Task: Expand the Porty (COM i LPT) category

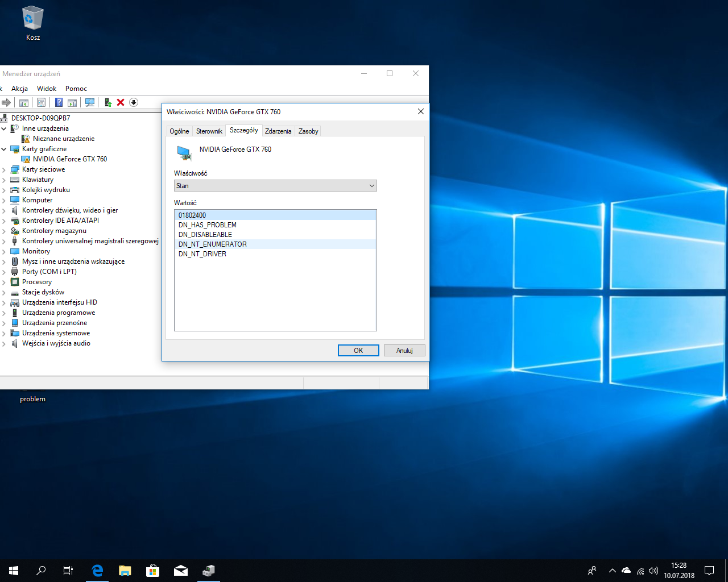Action: 4,272
